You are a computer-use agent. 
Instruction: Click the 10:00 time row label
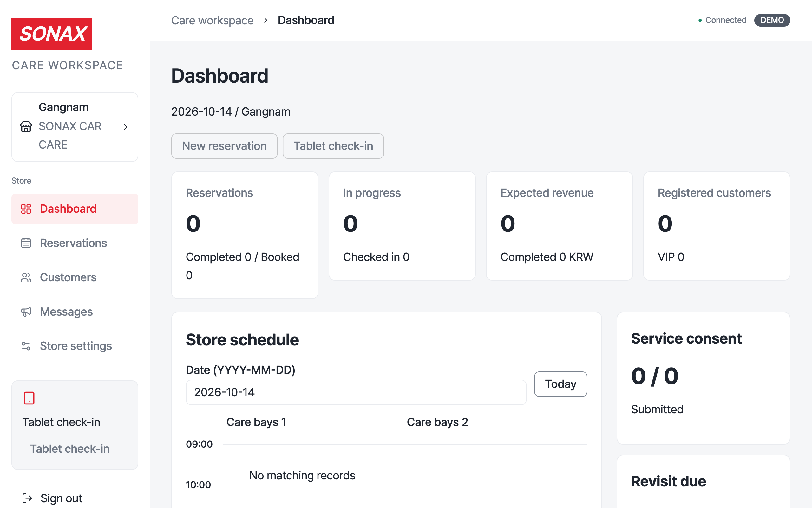pos(198,485)
